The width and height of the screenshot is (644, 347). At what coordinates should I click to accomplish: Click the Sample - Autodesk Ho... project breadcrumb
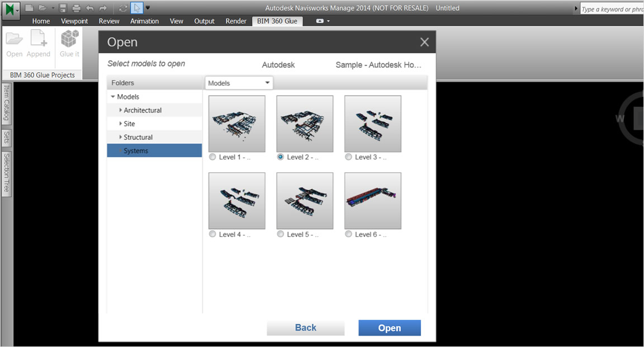[378, 64]
